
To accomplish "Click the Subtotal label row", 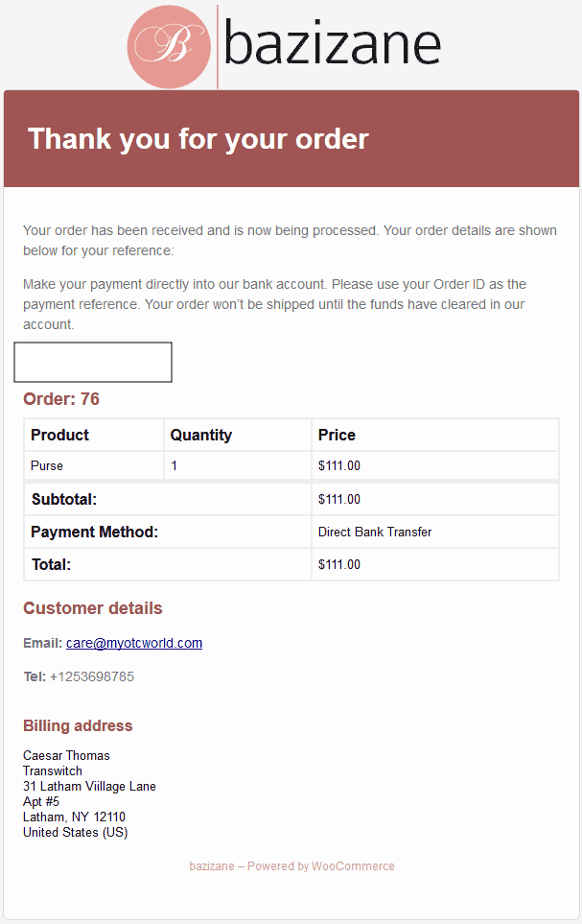I will (x=167, y=499).
